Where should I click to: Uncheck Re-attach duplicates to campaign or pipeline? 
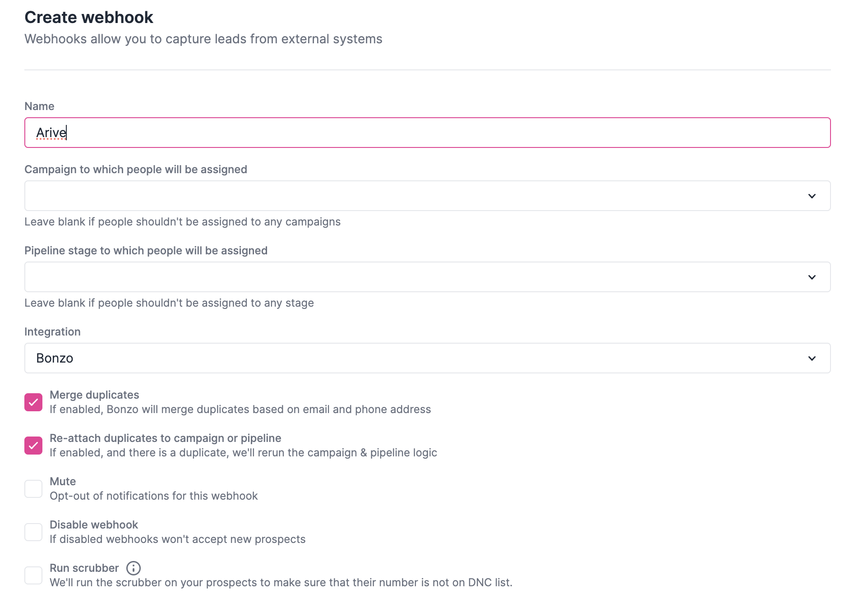click(33, 445)
